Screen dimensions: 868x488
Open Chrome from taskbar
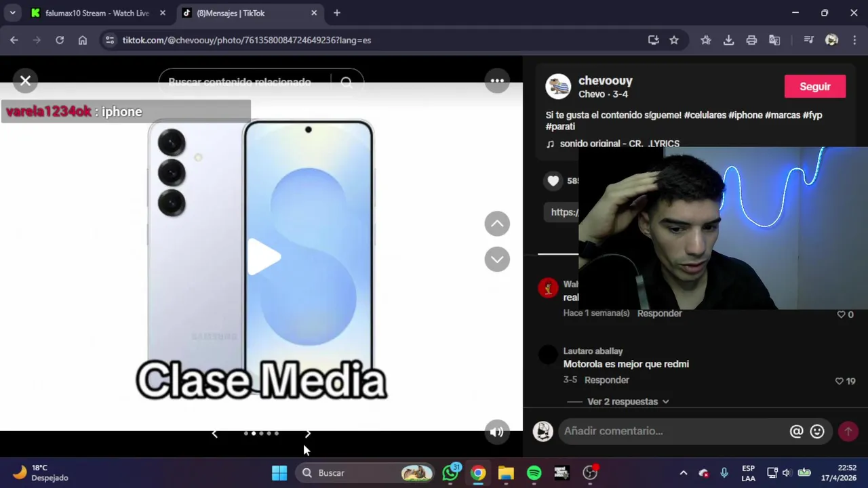pyautogui.click(x=479, y=472)
